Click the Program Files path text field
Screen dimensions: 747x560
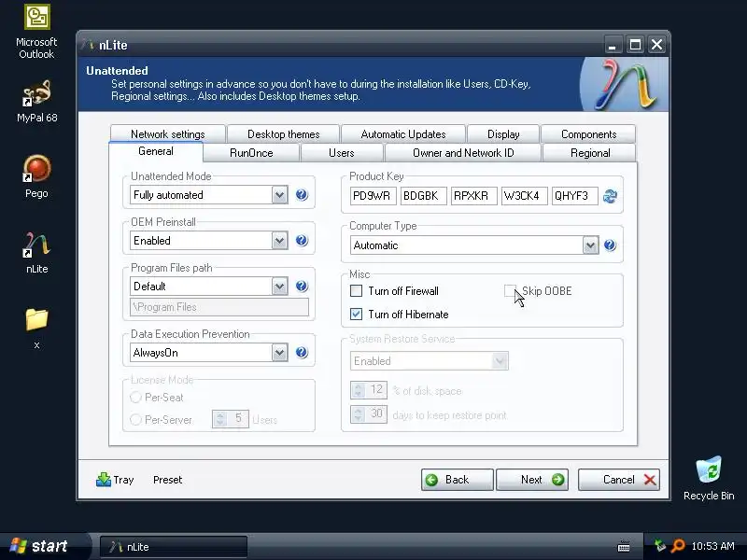tap(219, 307)
